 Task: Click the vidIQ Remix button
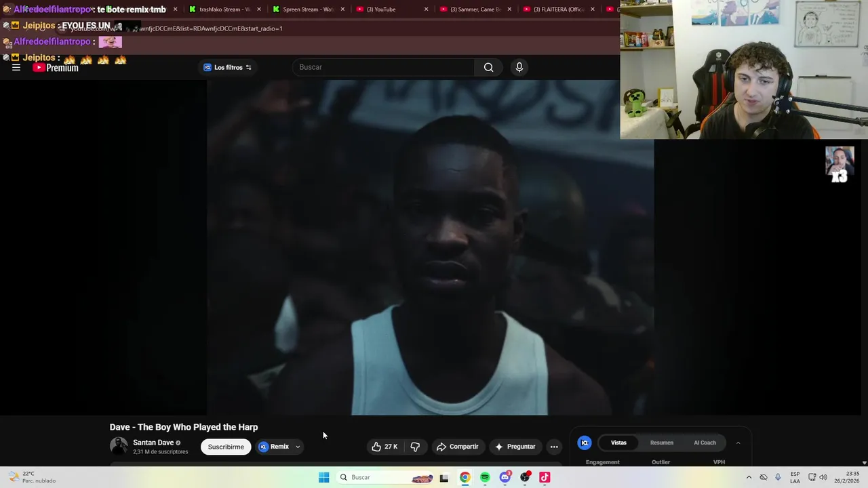pyautogui.click(x=274, y=447)
